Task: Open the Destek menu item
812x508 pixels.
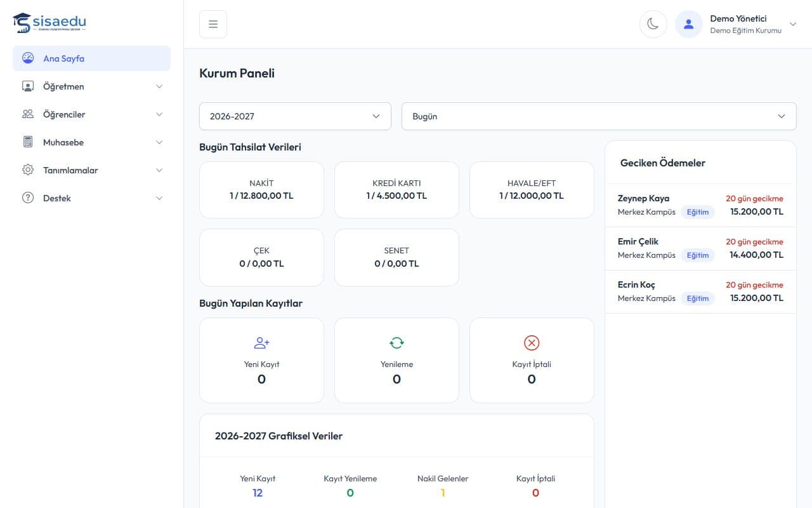Action: pos(91,198)
